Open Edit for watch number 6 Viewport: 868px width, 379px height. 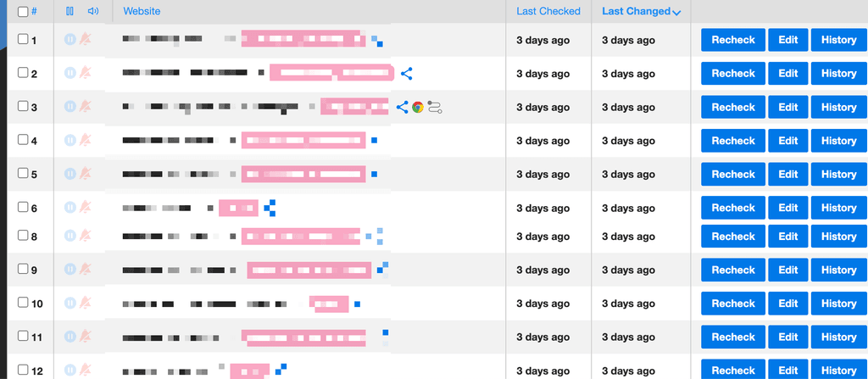[x=788, y=208]
